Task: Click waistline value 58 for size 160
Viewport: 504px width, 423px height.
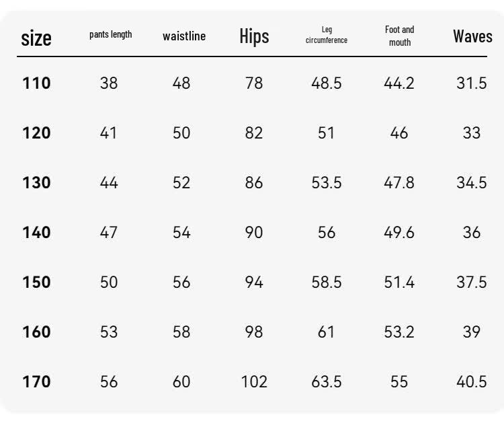Action: (x=181, y=332)
